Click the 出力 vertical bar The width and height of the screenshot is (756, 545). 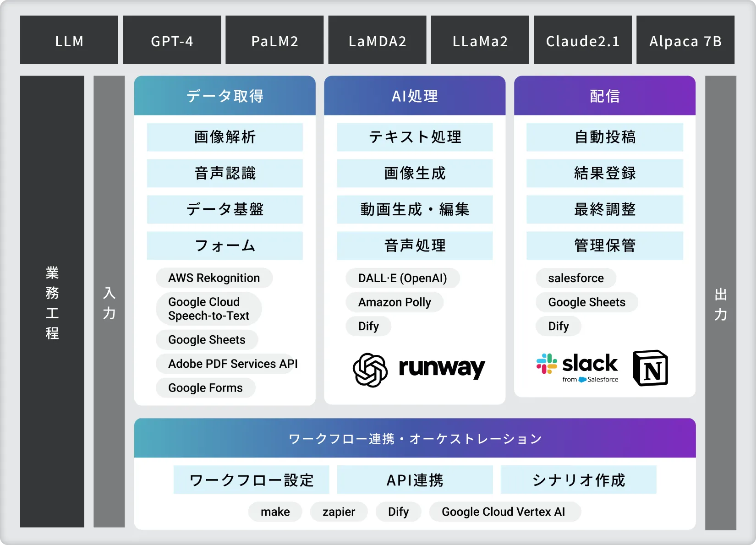[721, 303]
